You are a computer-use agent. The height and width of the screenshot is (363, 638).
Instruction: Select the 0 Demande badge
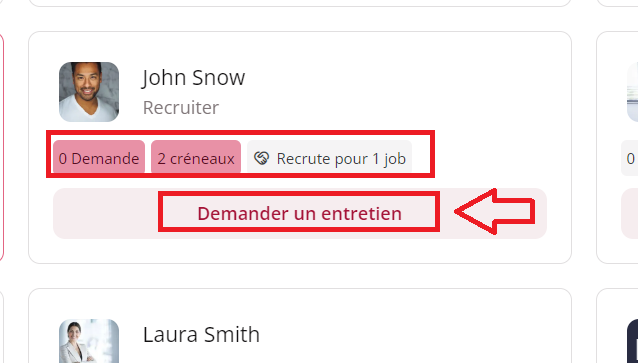click(99, 158)
